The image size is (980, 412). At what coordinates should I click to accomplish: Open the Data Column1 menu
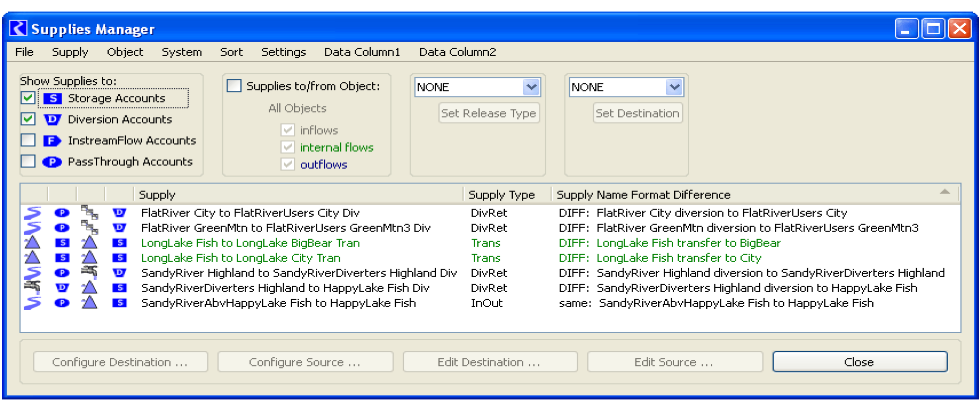(362, 52)
